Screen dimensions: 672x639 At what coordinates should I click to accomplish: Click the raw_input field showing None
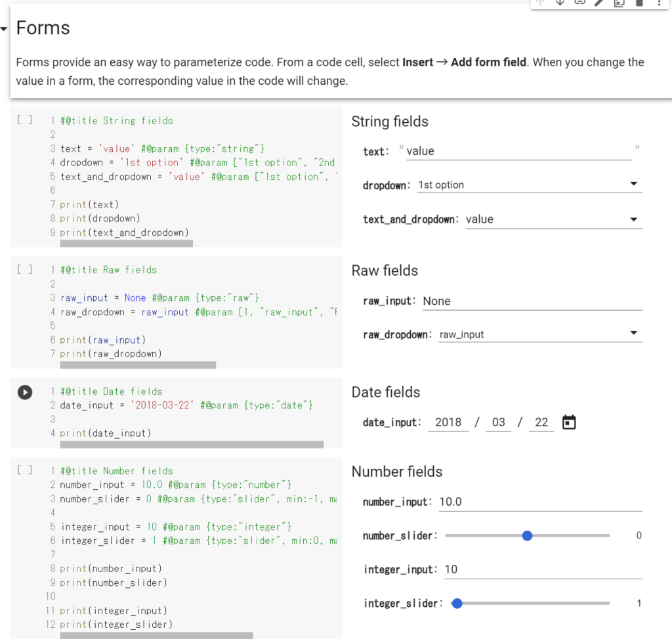pyautogui.click(x=532, y=301)
